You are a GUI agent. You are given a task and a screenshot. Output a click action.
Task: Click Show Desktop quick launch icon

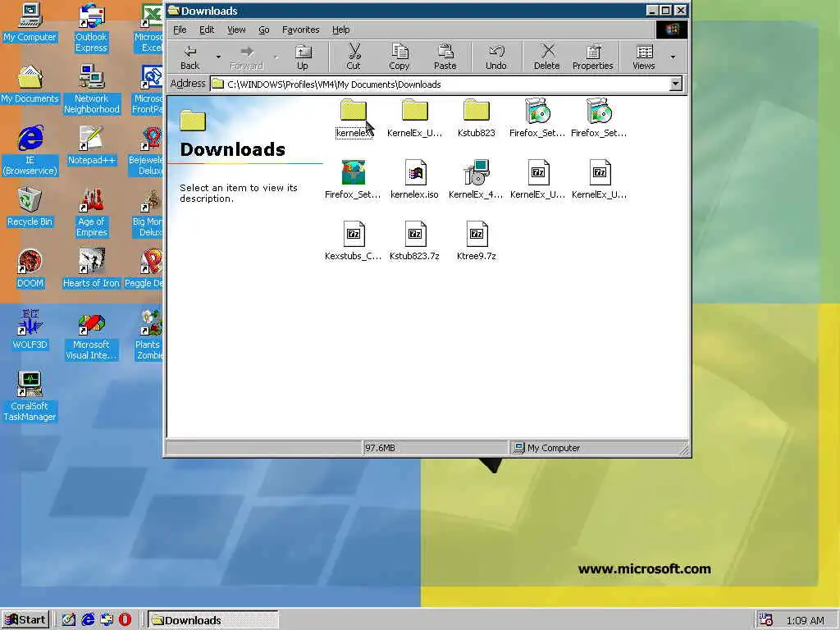tap(69, 620)
